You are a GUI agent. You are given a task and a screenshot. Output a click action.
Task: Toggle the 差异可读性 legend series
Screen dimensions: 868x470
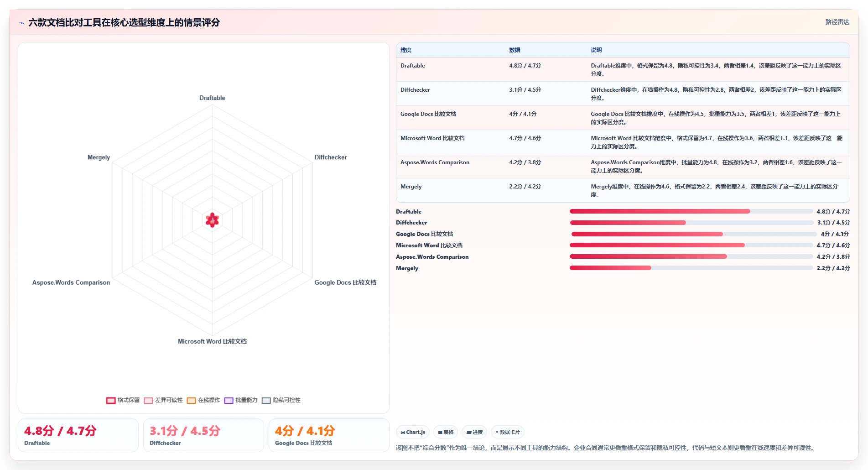[x=163, y=400]
